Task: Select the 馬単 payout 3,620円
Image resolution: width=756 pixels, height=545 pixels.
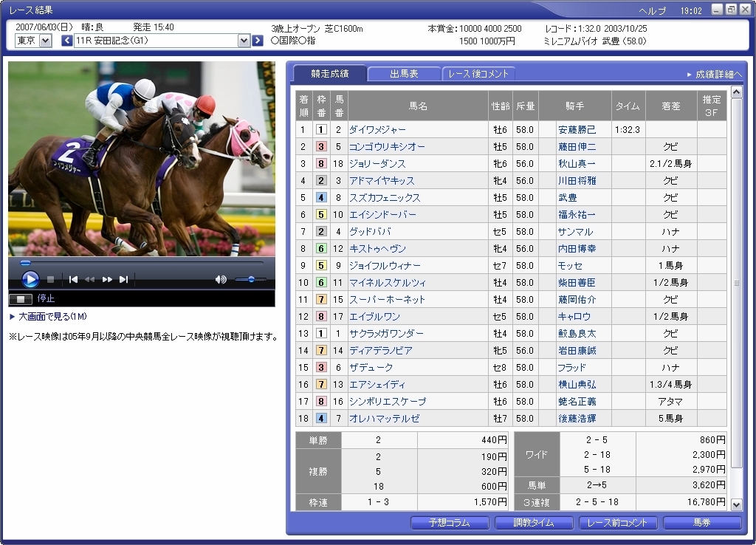Action: coord(709,484)
